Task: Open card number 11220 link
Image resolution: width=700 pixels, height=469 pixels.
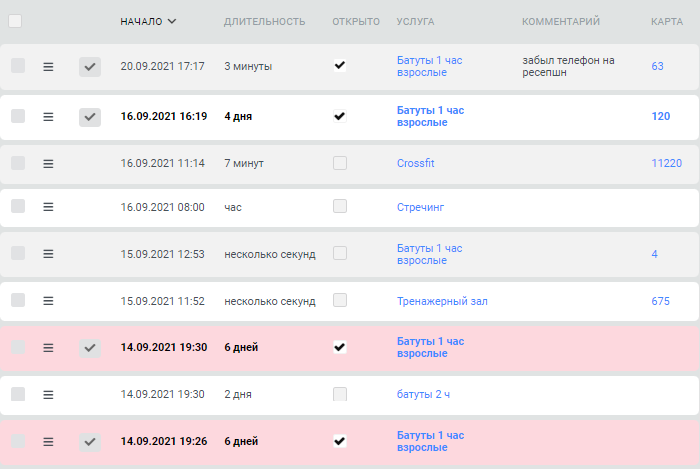Action: [x=667, y=163]
